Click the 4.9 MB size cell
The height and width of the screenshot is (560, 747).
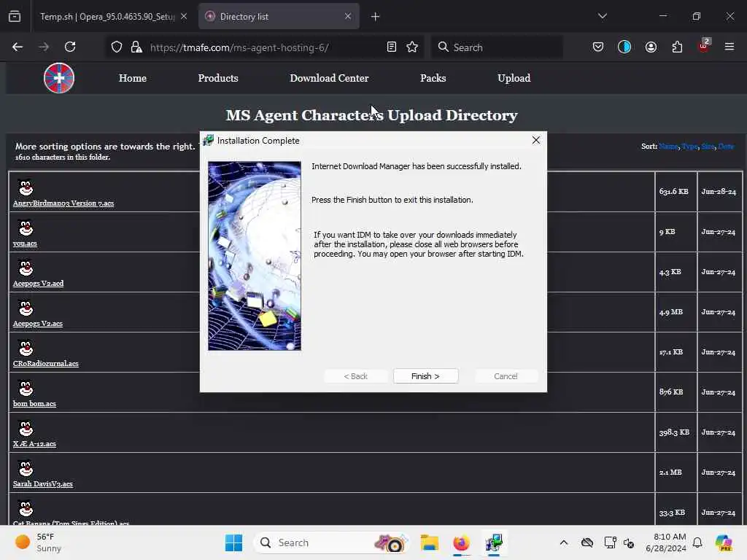pyautogui.click(x=676, y=312)
